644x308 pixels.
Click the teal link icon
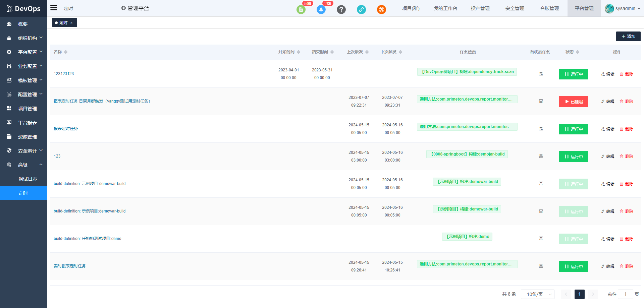coord(361,10)
